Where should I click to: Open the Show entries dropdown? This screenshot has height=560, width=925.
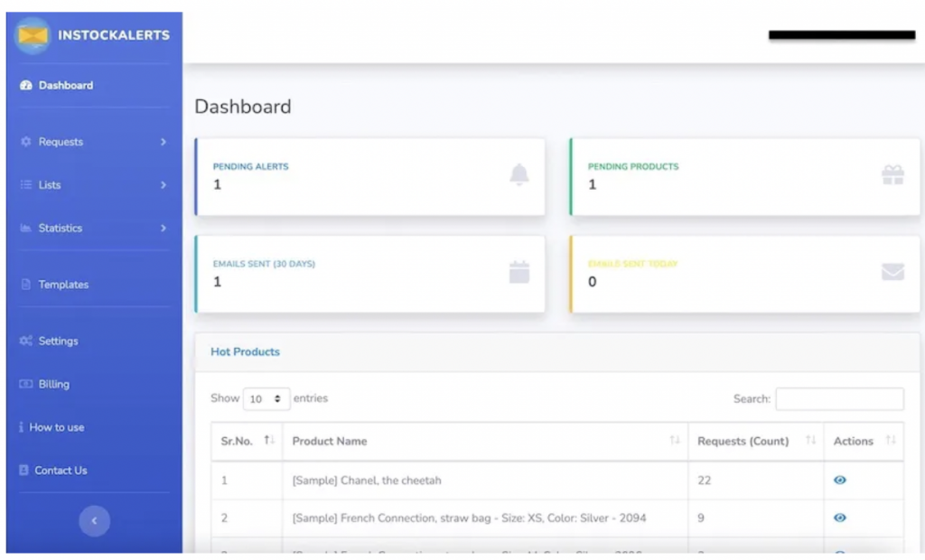[266, 398]
